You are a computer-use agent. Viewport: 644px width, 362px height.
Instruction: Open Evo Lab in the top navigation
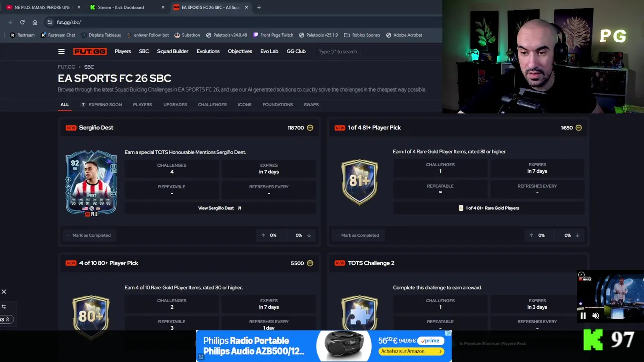click(269, 51)
